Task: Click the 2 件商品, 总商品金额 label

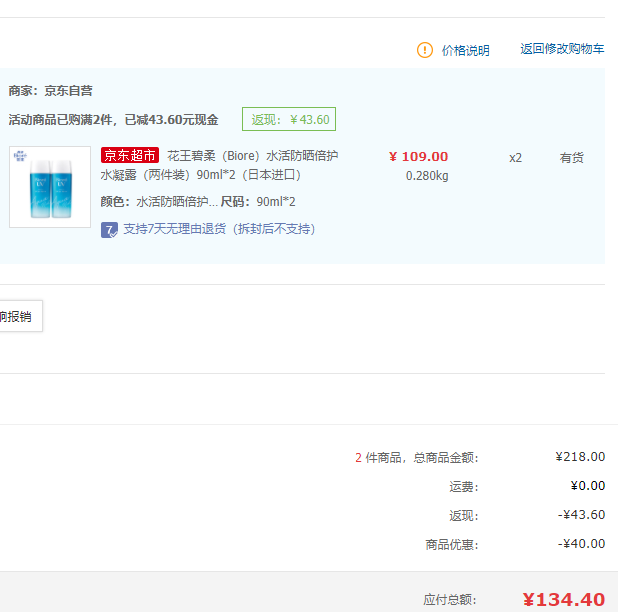Action: pos(417,458)
